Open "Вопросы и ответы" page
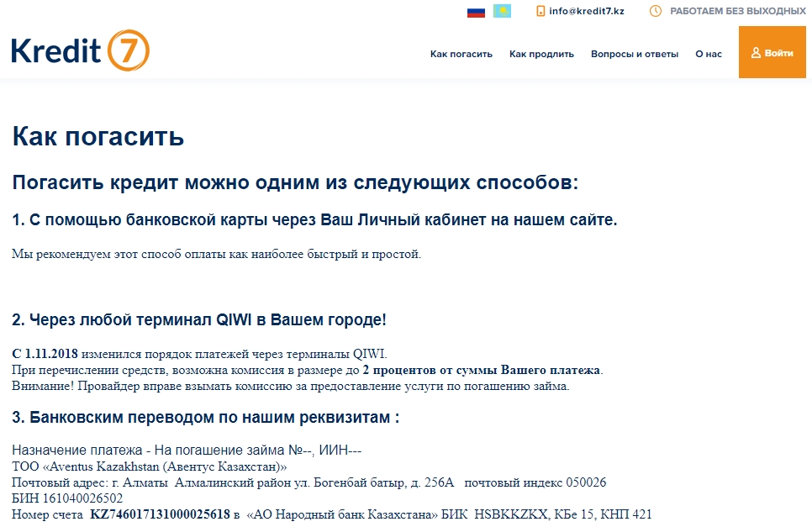Screen dimensions: 812x527 tap(634, 54)
